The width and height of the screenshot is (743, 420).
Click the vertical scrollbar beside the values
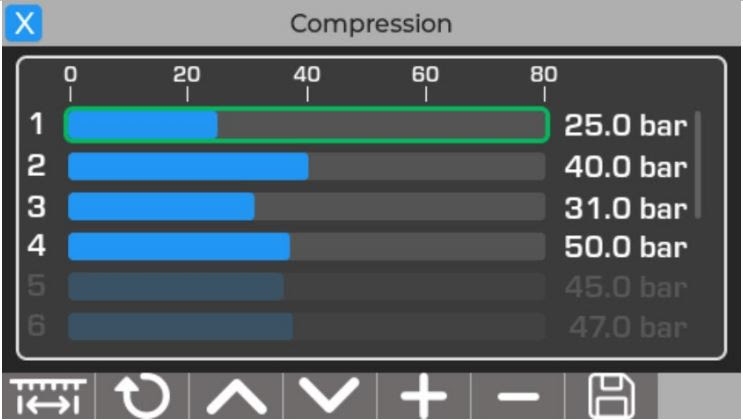[x=698, y=165]
